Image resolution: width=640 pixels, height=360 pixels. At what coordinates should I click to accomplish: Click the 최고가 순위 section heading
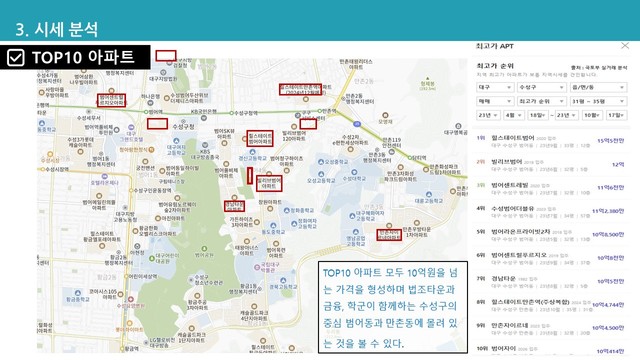coord(495,66)
